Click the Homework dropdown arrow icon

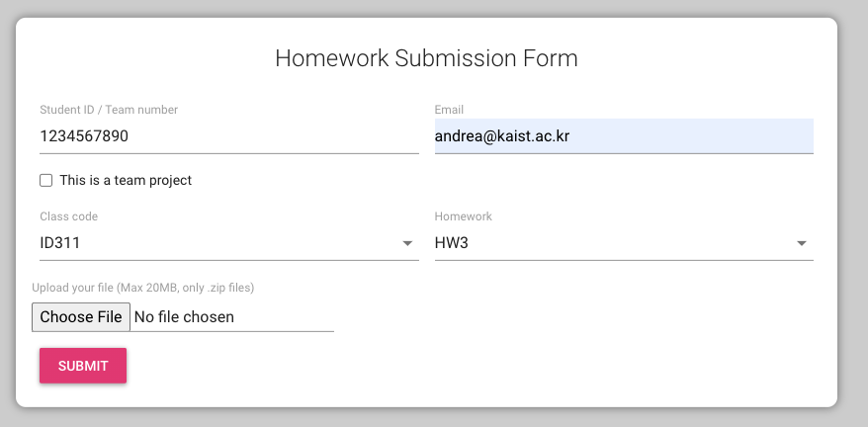[x=801, y=243]
